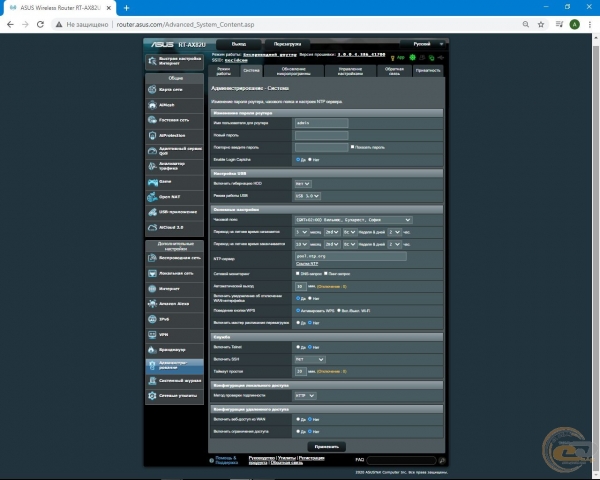Click the Перезагрузка reboot button
The image size is (600, 480).
[x=287, y=44]
